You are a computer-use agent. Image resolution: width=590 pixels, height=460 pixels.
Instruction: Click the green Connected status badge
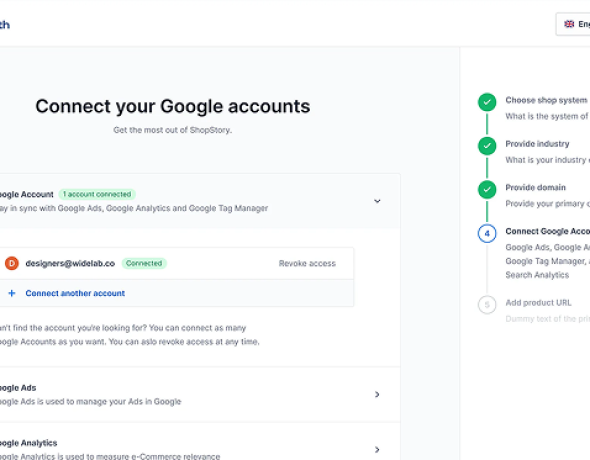coord(144,263)
